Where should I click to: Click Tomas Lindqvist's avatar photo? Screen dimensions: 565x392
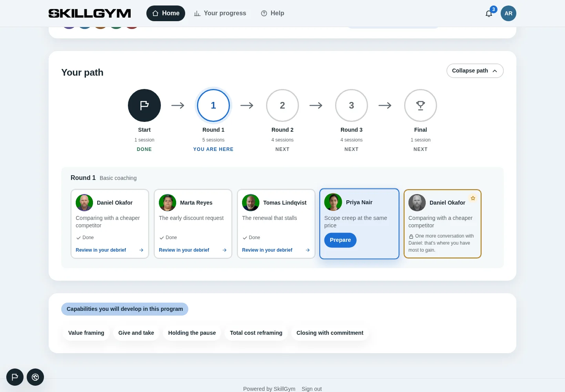[251, 203]
